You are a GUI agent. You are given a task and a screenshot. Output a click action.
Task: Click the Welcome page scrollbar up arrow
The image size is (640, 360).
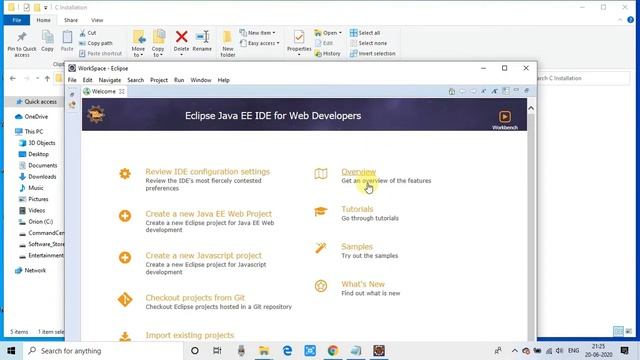click(531, 108)
